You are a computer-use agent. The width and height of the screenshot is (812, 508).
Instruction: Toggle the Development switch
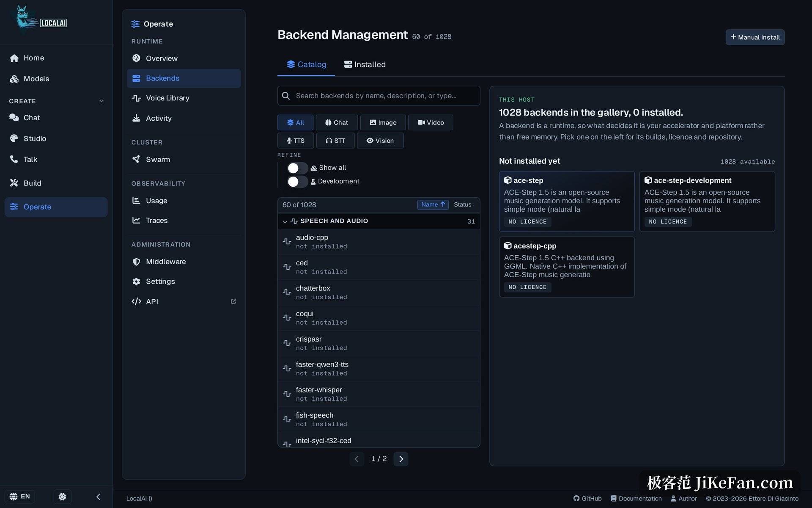[x=297, y=182]
